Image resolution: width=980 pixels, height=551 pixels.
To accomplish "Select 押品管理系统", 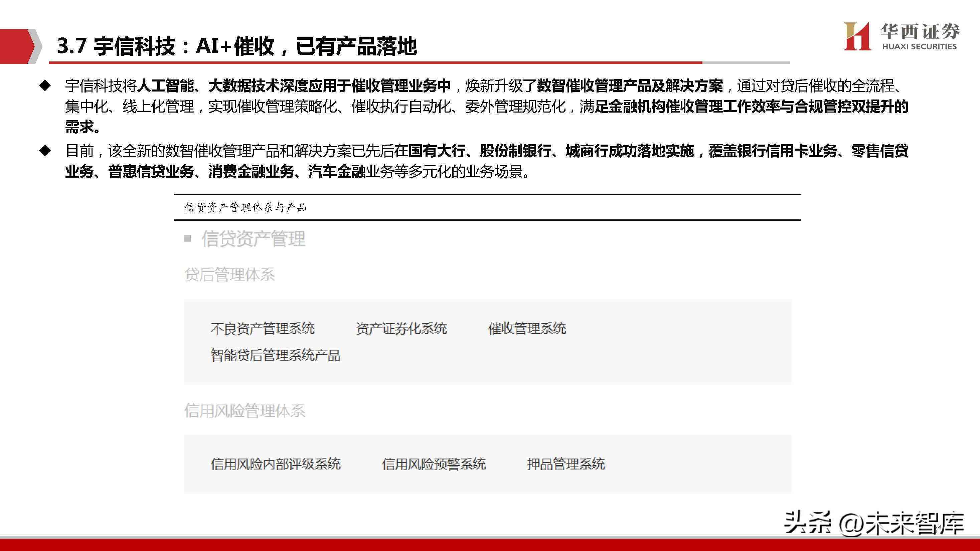I will point(566,464).
